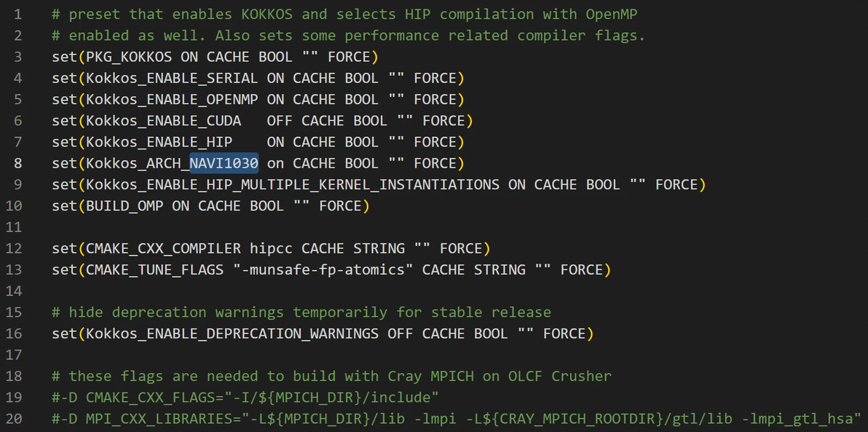868x432 pixels.
Task: Click the Kokkos_ENABLE_DEPRECATION_WARNINGS identifier
Action: 232,334
